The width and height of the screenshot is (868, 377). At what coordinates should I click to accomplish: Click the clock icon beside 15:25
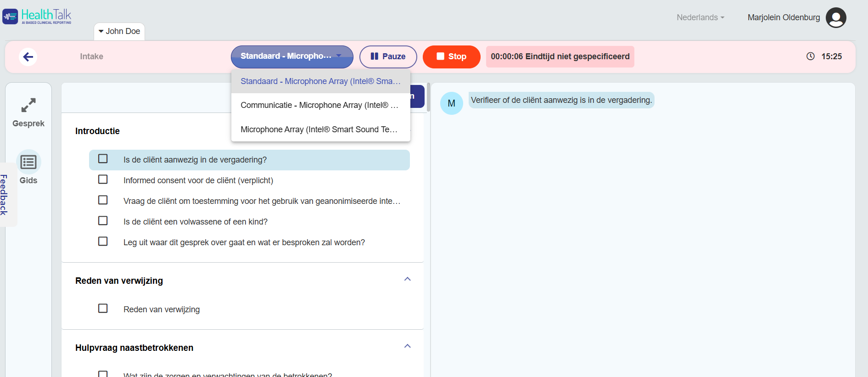pos(810,56)
